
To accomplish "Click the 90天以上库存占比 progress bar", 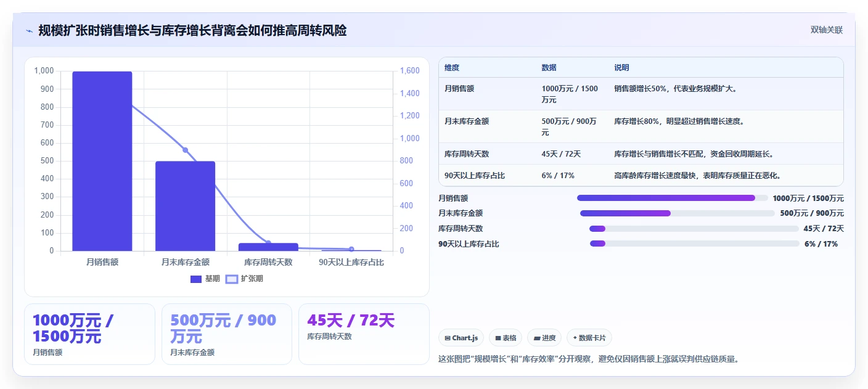I will point(695,244).
